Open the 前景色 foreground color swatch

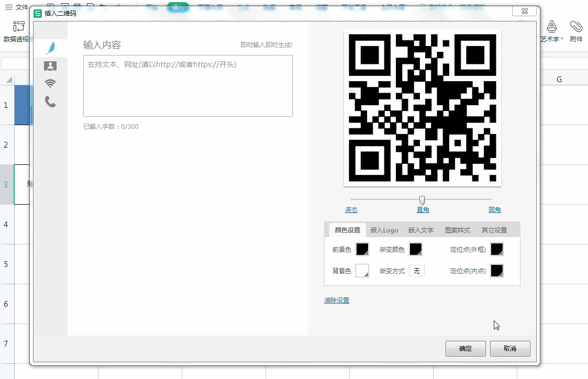[362, 249]
